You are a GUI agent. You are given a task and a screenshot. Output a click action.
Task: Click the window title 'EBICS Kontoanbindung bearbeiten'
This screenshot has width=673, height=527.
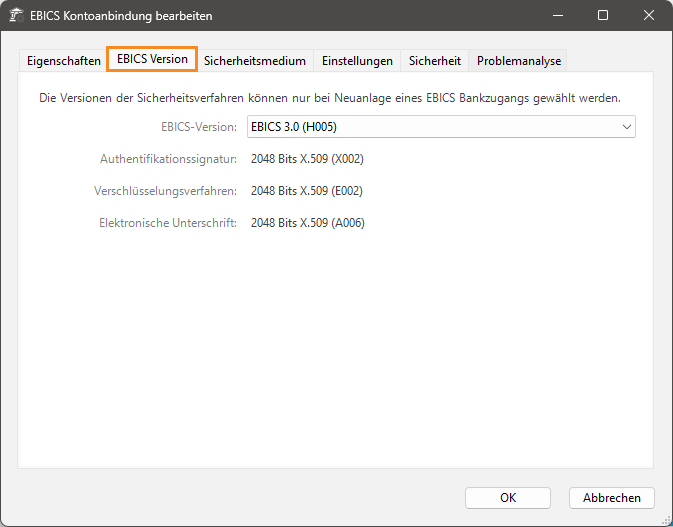122,16
